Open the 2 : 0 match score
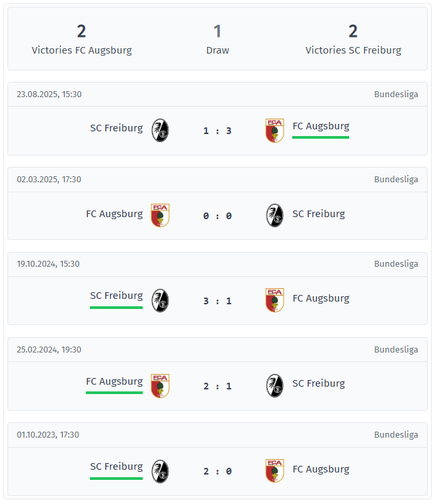 coord(217,471)
